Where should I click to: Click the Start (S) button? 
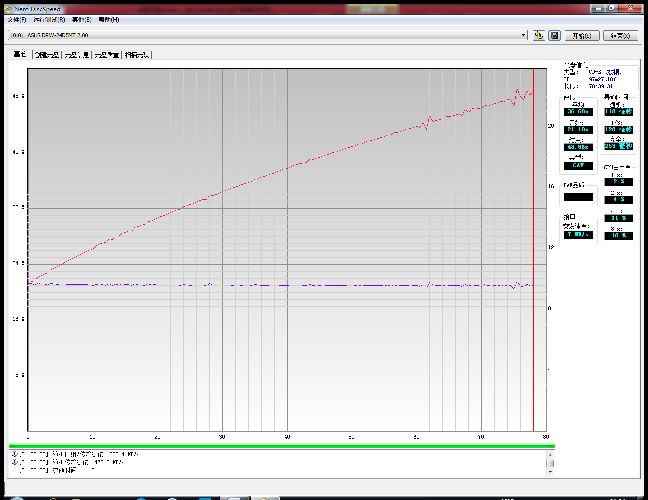pyautogui.click(x=582, y=36)
